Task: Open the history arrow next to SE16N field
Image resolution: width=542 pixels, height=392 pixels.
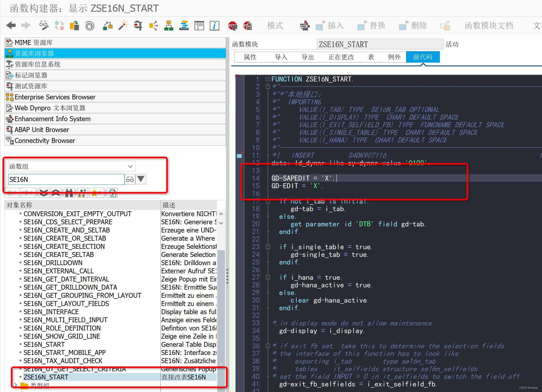Action: (x=141, y=179)
